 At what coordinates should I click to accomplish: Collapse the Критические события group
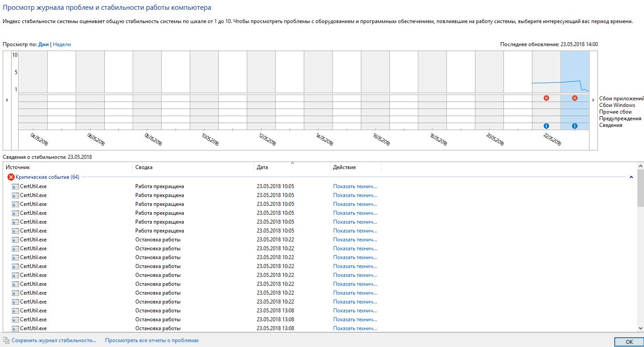[631, 177]
